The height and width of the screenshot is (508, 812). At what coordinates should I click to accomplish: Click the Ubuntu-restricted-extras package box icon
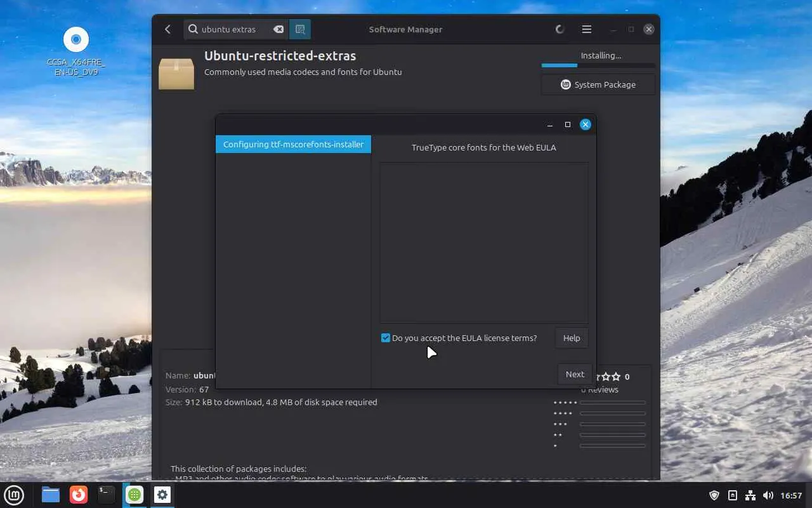tap(176, 73)
